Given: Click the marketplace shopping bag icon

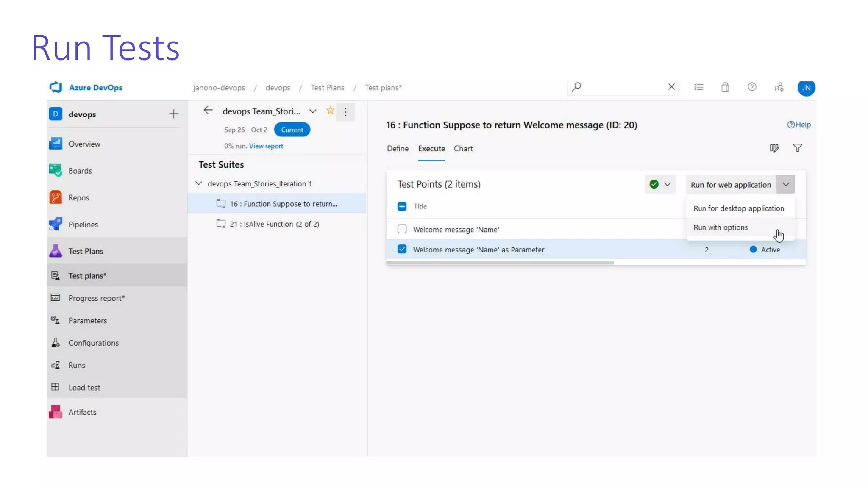Looking at the screenshot, I should tap(725, 87).
